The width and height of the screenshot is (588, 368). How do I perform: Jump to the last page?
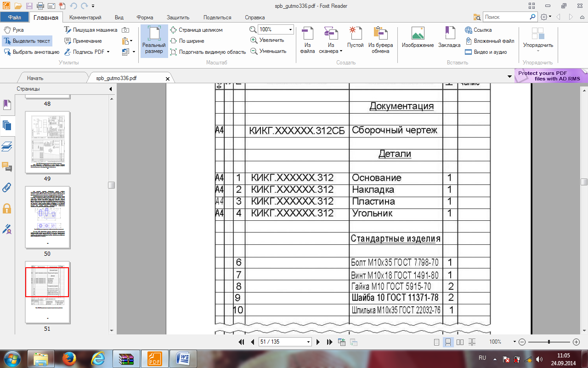[329, 342]
